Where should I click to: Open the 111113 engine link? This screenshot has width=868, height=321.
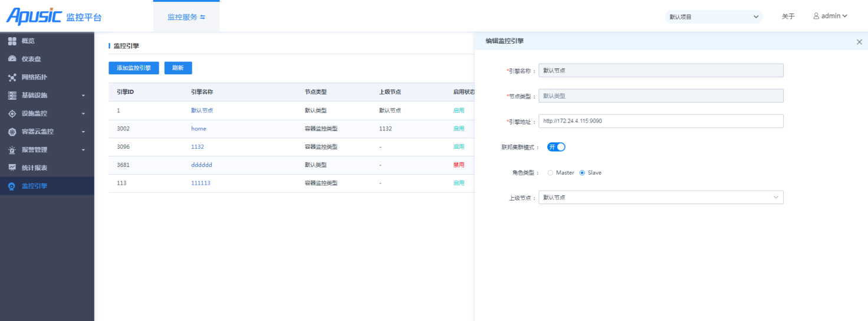[200, 183]
